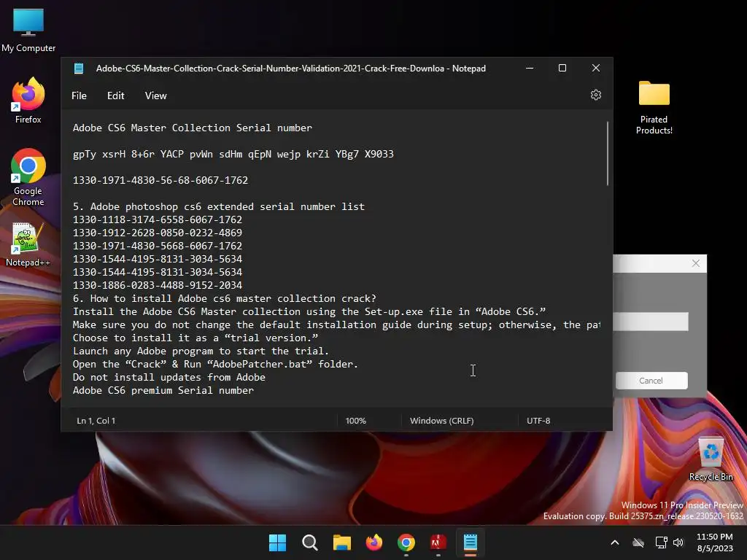Image resolution: width=747 pixels, height=560 pixels.
Task: Close the Notepad window
Action: point(595,68)
